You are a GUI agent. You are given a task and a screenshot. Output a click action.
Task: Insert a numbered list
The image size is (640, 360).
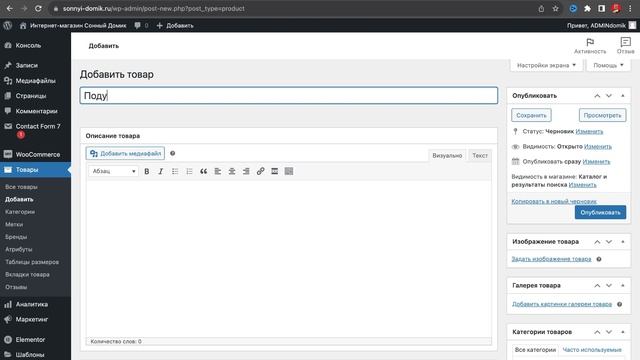(x=189, y=171)
